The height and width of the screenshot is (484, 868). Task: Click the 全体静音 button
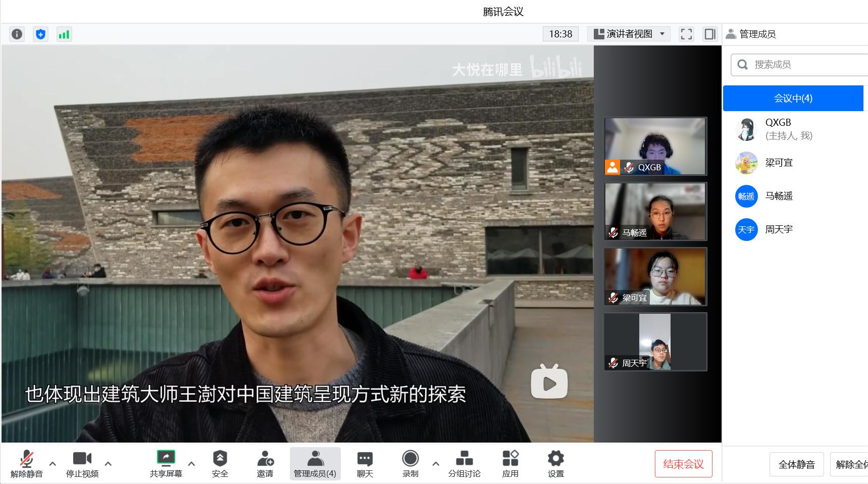(x=796, y=464)
